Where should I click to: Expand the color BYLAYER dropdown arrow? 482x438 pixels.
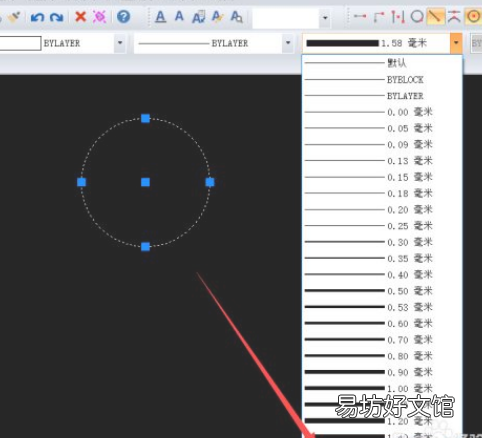point(120,43)
